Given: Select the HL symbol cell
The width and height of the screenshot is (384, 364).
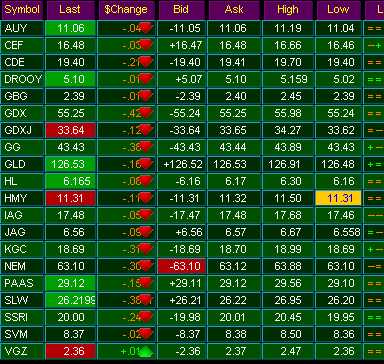Looking at the screenshot, I should pyautogui.click(x=22, y=181).
